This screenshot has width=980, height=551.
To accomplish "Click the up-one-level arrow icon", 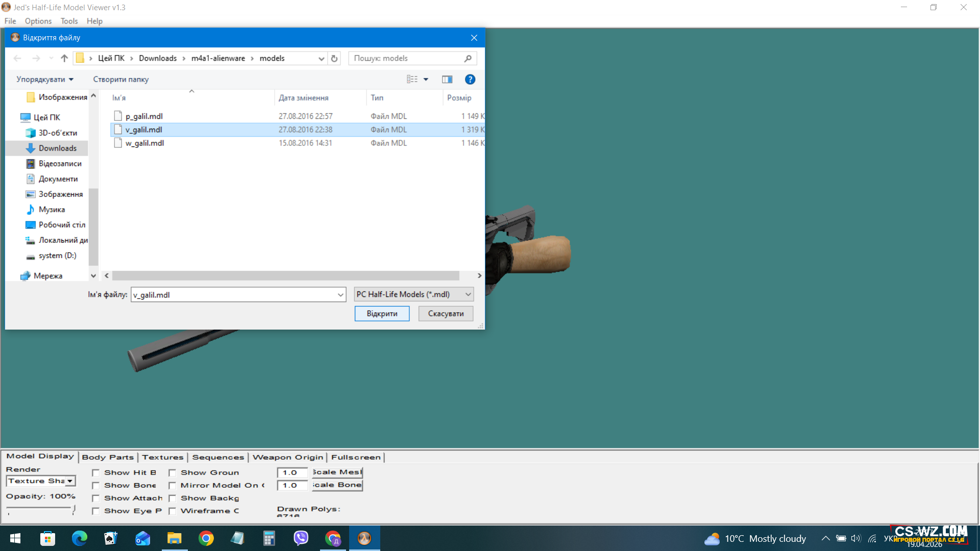I will coord(64,58).
